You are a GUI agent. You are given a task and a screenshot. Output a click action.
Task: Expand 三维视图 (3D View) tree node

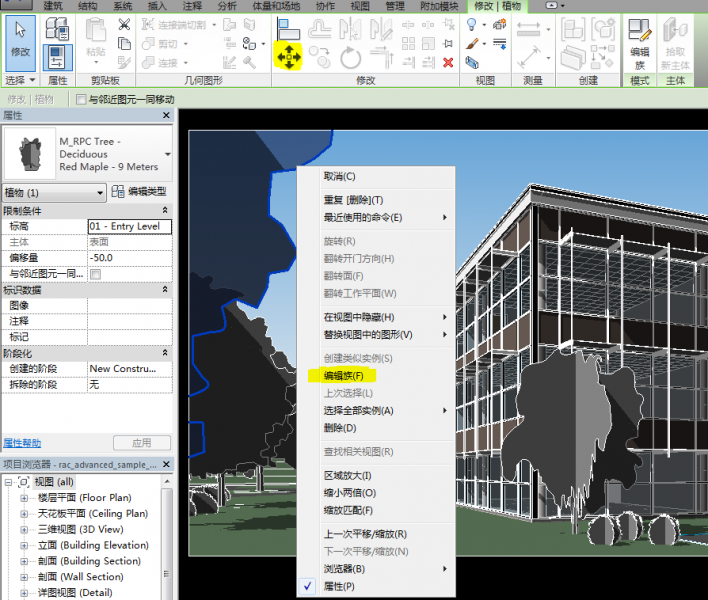pyautogui.click(x=24, y=530)
